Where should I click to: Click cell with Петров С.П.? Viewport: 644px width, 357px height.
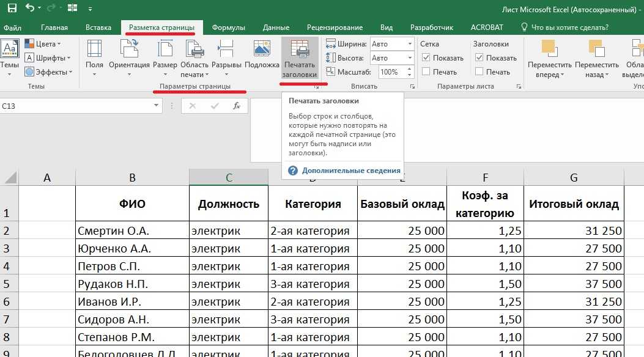[x=132, y=265]
